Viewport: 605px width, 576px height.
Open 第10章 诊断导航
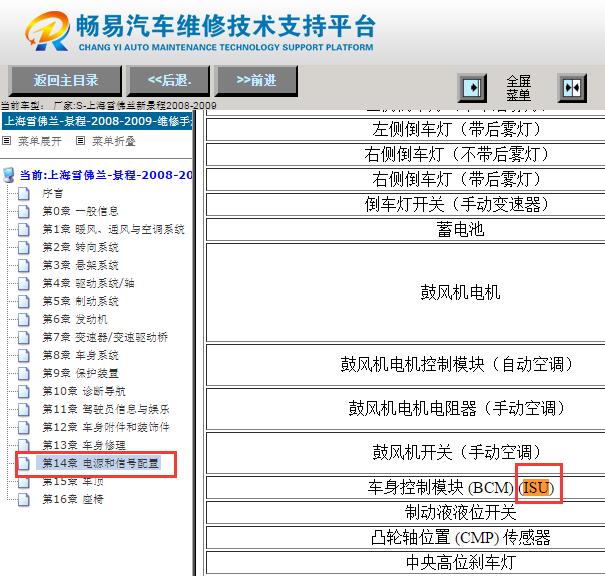[x=84, y=391]
